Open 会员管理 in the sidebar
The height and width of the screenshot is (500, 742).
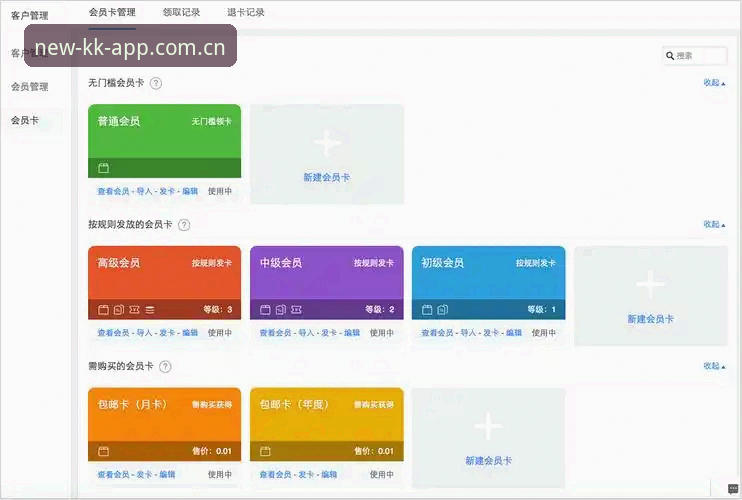[30, 87]
